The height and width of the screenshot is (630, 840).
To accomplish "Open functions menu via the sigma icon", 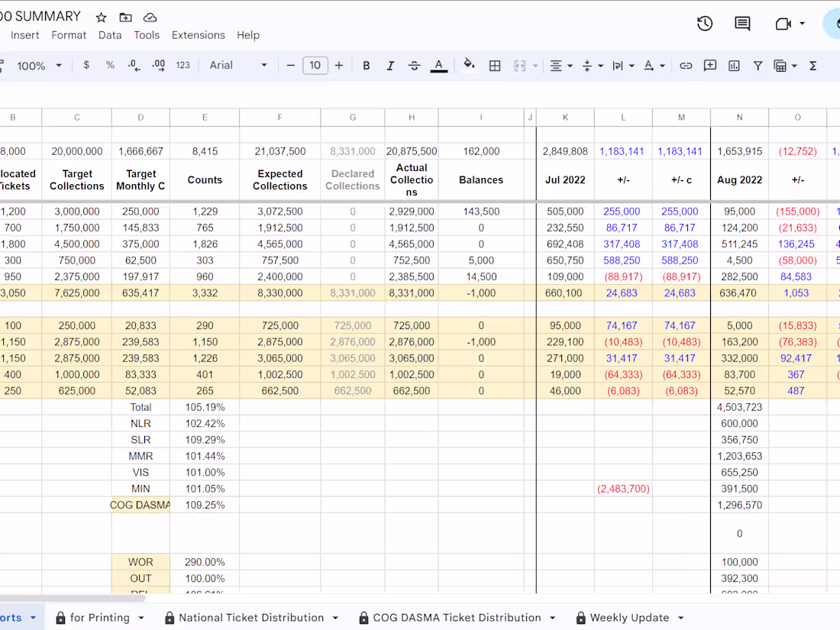I will (812, 66).
